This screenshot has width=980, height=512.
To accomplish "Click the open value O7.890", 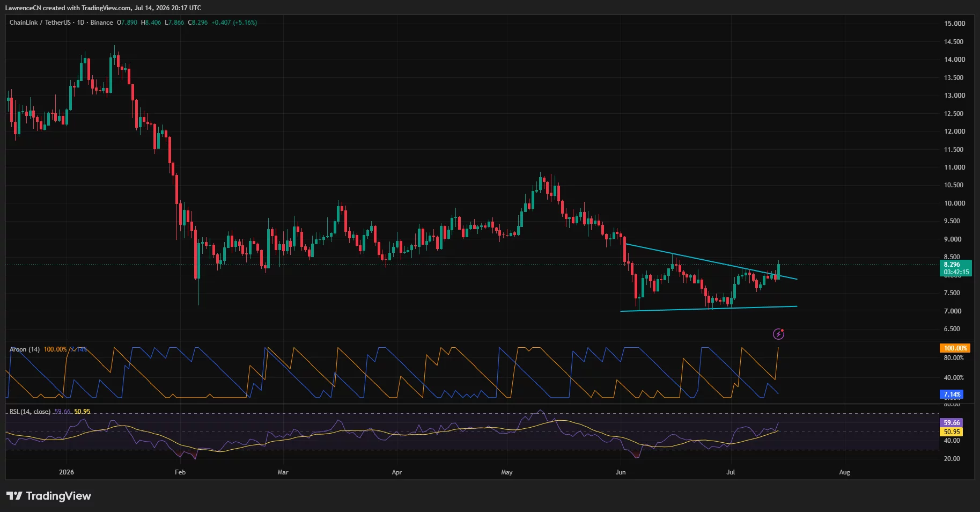I will (127, 23).
